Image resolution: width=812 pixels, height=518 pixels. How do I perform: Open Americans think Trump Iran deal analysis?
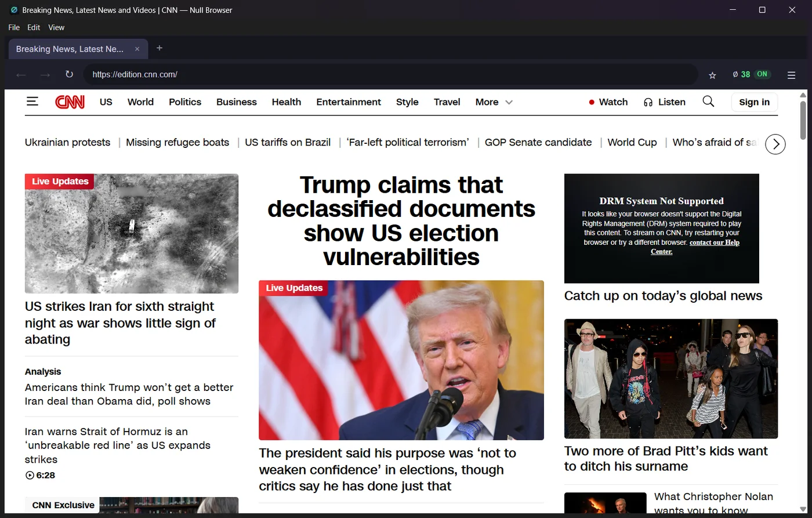tap(129, 394)
